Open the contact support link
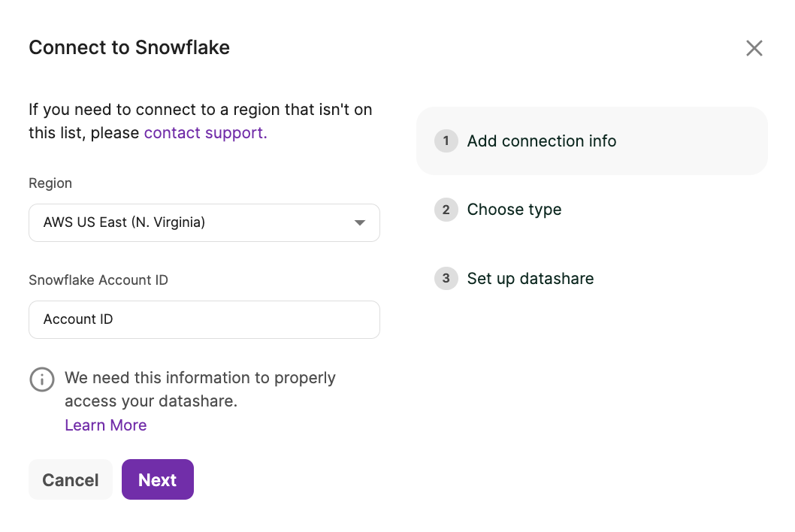The width and height of the screenshot is (795, 532). click(x=205, y=133)
